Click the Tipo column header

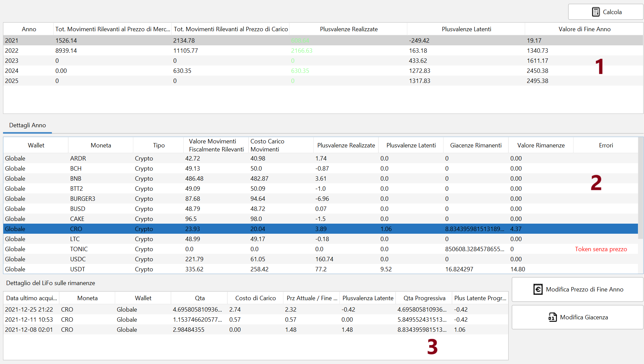coord(159,145)
